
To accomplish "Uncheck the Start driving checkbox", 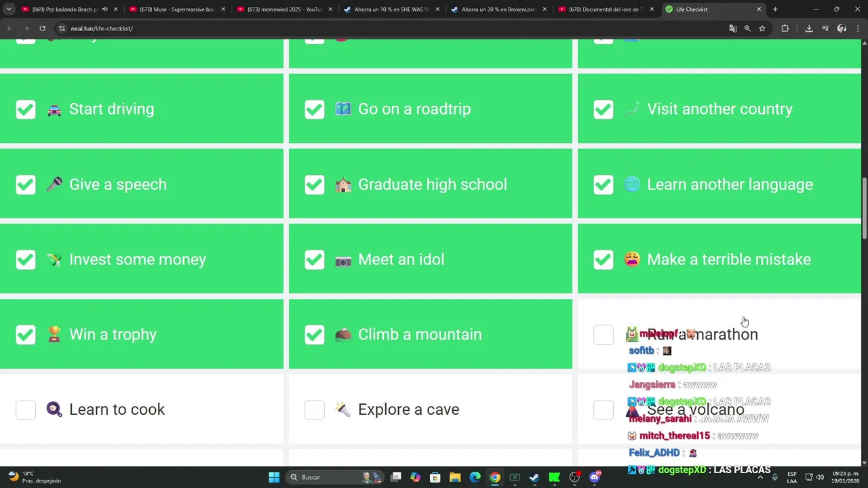I will pos(26,109).
